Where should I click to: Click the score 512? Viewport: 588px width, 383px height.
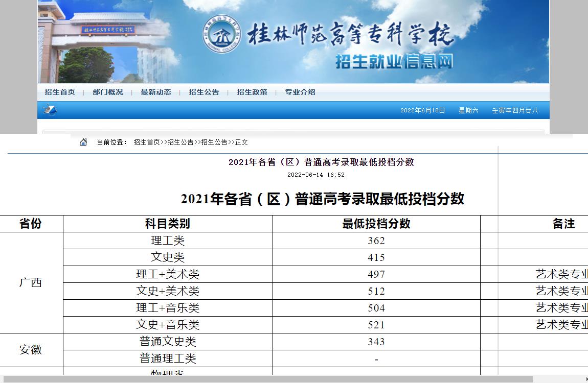click(x=376, y=291)
